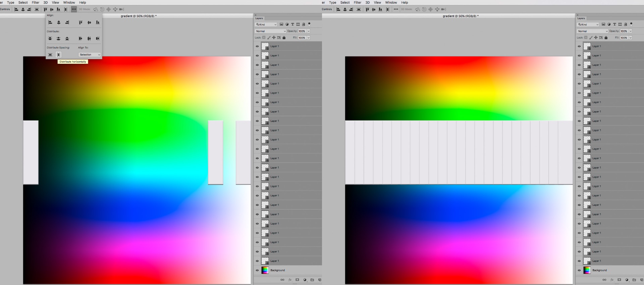Open the Filter menu in left window
Viewport: 644px width, 285px height.
pyautogui.click(x=36, y=2)
